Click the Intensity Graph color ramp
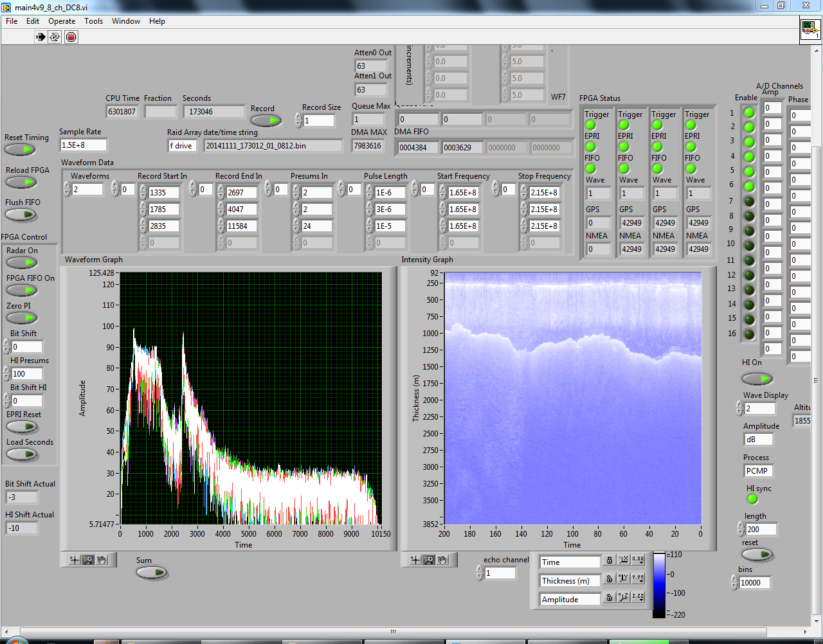 point(659,585)
